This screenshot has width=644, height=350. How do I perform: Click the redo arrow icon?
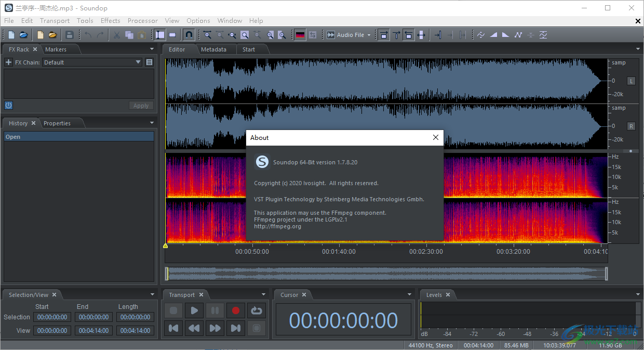click(x=100, y=35)
